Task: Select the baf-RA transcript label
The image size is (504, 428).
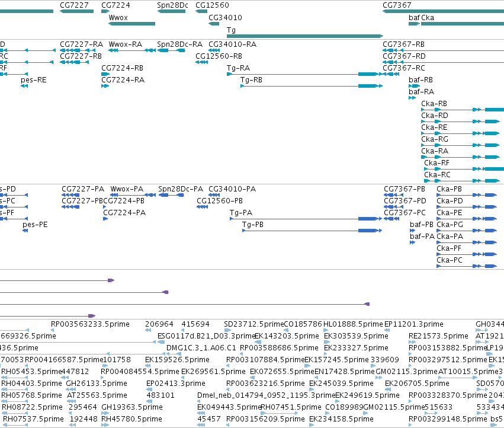Action: click(422, 92)
